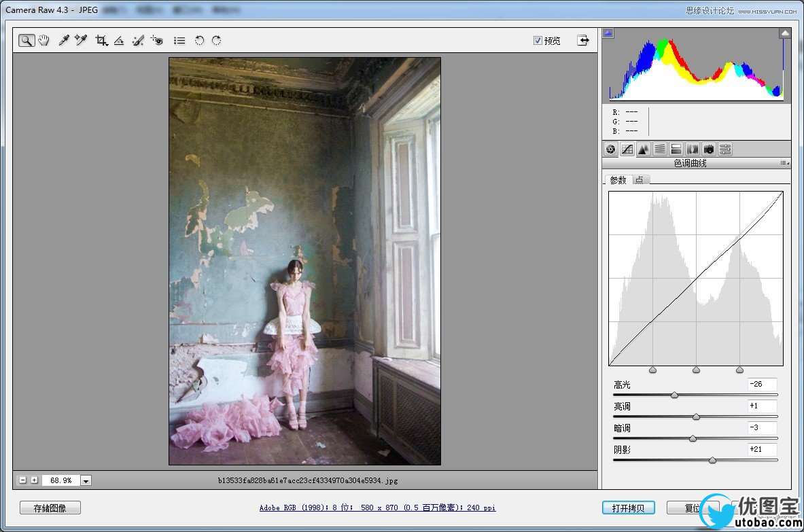Image resolution: width=804 pixels, height=532 pixels.
Task: Select the Hand tool
Action: point(44,41)
